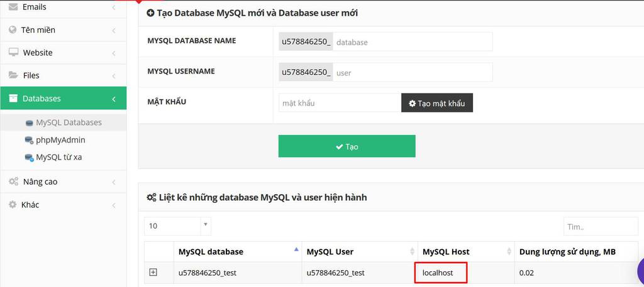Viewport: 644px width, 287px height.
Task: Open the Khác sidebar section
Action: pos(64,205)
